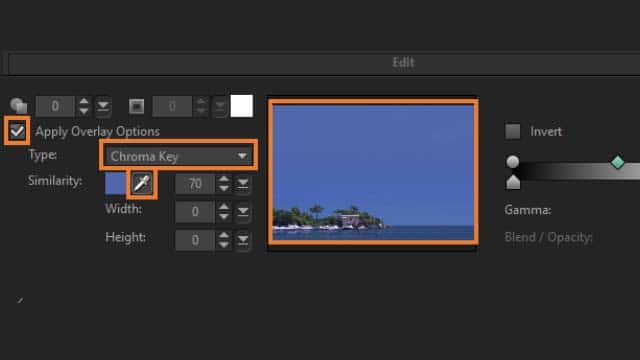640x360 pixels.
Task: Open the transparency slider dropdown arrow
Action: [103, 107]
